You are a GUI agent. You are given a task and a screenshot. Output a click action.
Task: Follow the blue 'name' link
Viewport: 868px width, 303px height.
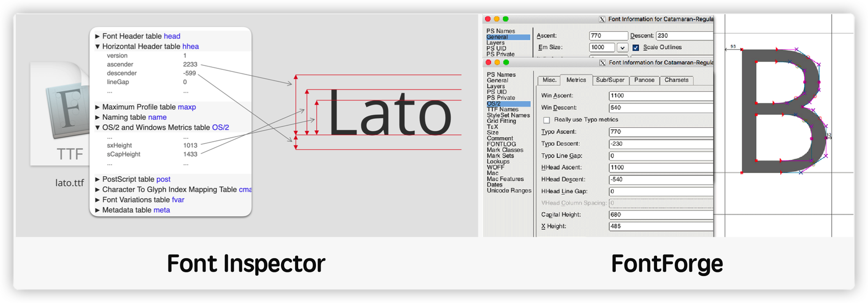tap(157, 117)
